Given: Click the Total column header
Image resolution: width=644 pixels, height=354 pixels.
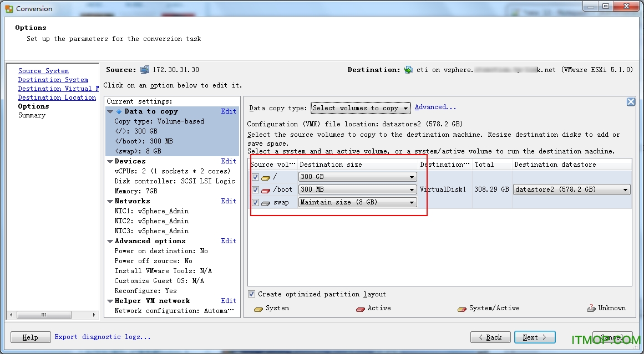Looking at the screenshot, I should click(492, 165).
